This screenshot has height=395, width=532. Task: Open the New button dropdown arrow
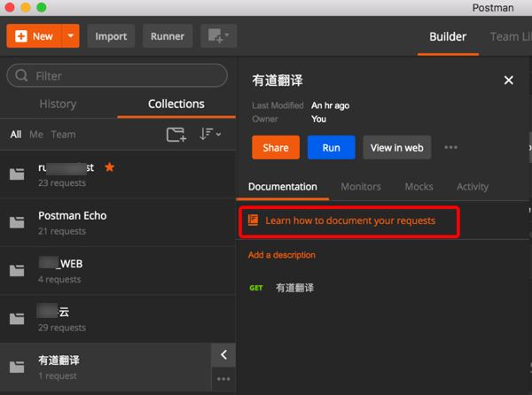[71, 36]
